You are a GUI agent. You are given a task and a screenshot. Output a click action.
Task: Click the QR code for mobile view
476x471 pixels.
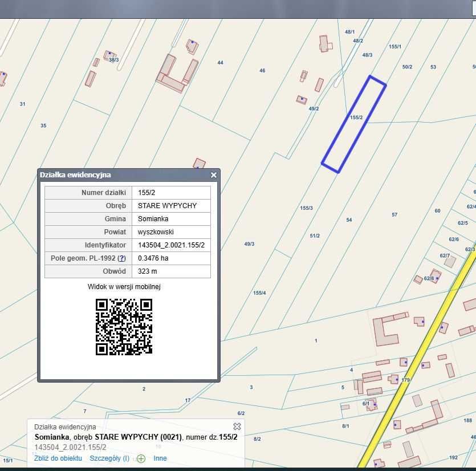pyautogui.click(x=124, y=327)
